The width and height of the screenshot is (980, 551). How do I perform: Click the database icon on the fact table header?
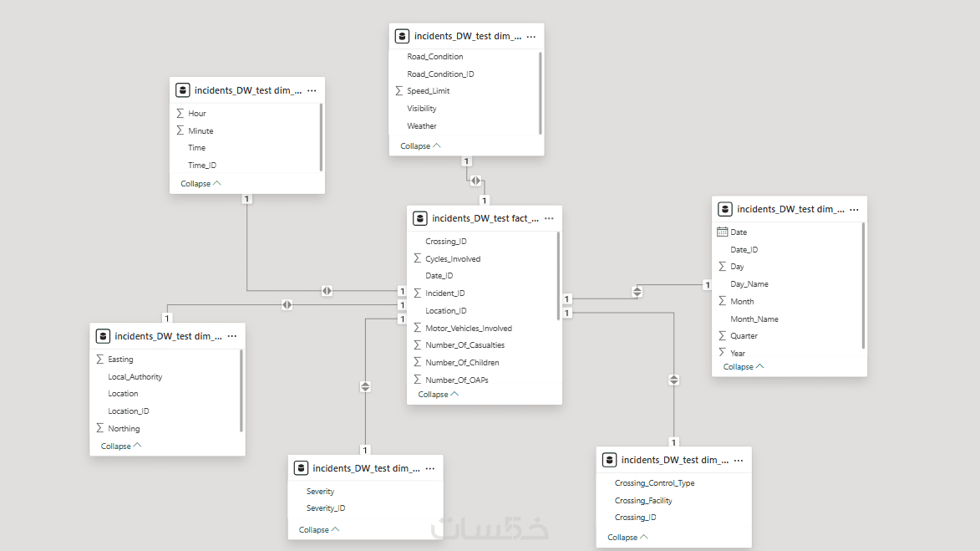(420, 218)
